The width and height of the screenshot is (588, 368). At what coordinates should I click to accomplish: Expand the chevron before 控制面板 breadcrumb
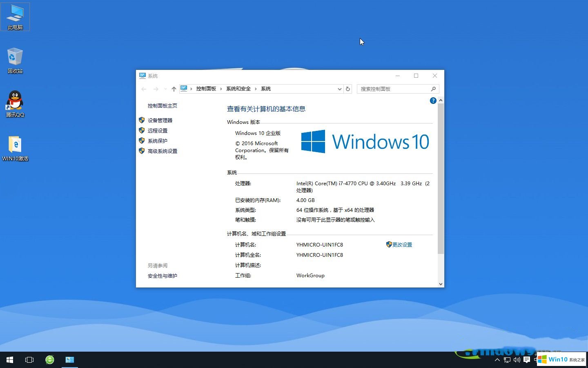pyautogui.click(x=191, y=89)
